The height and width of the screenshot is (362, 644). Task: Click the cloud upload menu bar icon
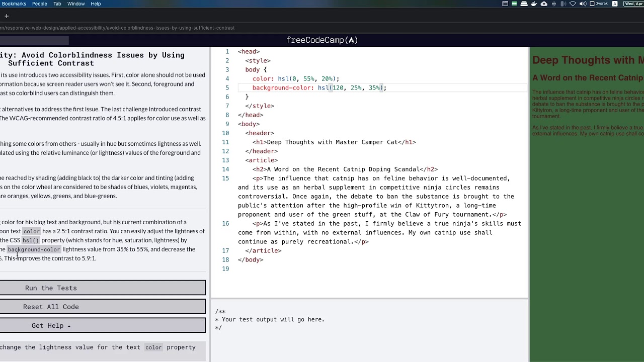544,4
